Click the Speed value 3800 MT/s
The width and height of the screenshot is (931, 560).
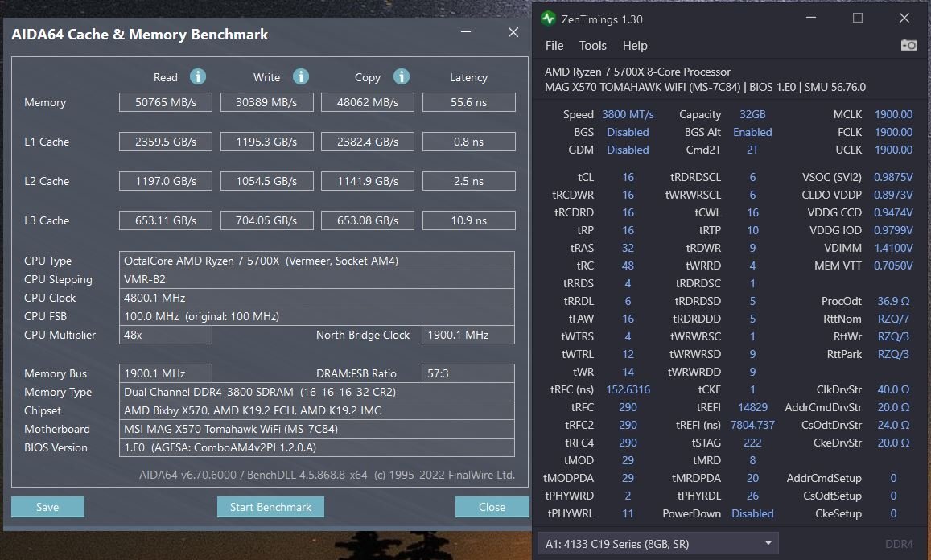point(628,114)
